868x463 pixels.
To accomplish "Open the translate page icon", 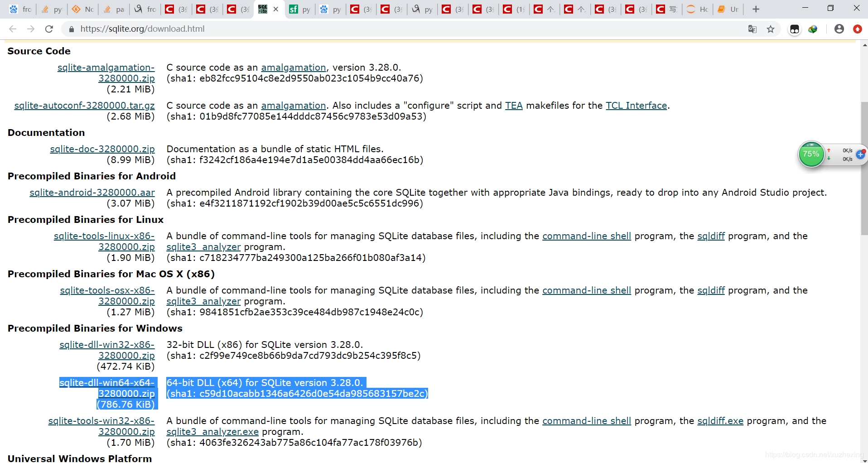I will (752, 29).
